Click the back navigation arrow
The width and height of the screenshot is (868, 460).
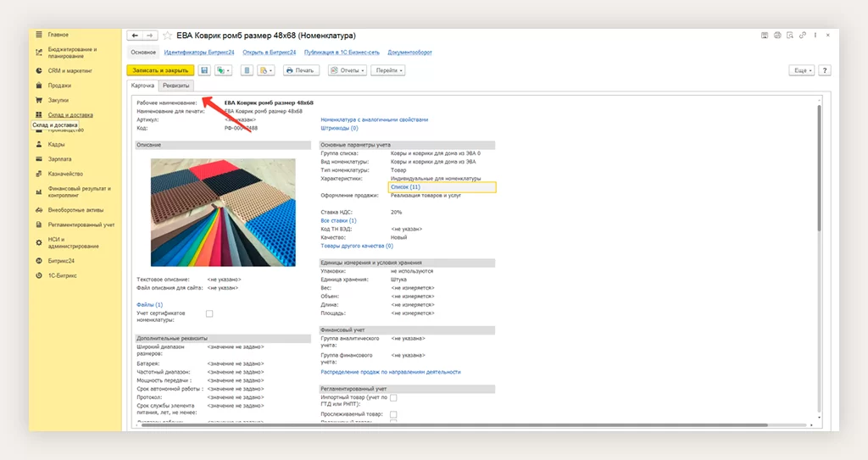[133, 36]
